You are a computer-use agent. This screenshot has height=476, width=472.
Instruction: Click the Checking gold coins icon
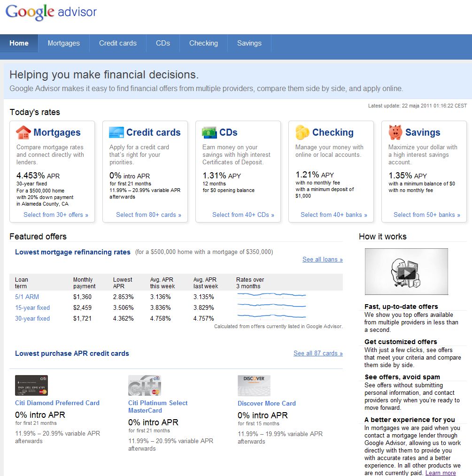pyautogui.click(x=302, y=132)
